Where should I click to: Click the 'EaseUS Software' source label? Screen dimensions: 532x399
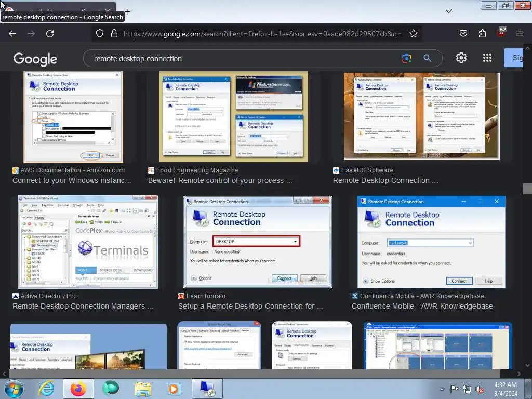(x=367, y=170)
